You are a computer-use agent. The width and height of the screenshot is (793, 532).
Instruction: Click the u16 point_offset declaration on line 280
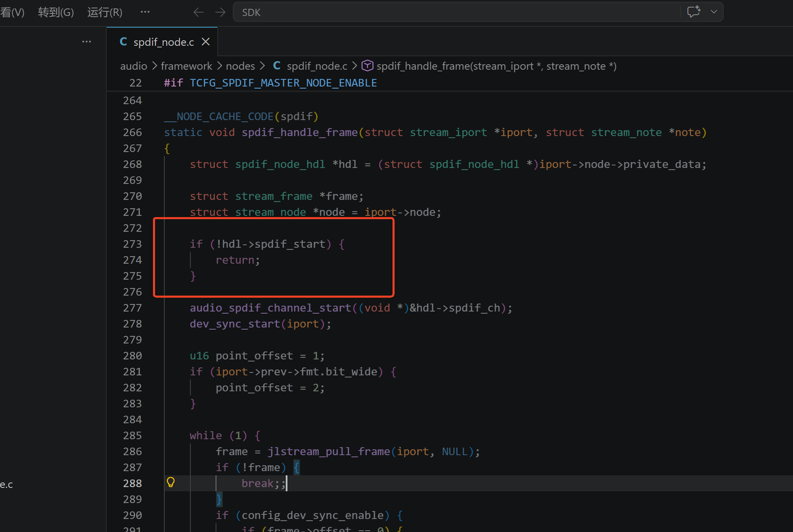point(257,356)
